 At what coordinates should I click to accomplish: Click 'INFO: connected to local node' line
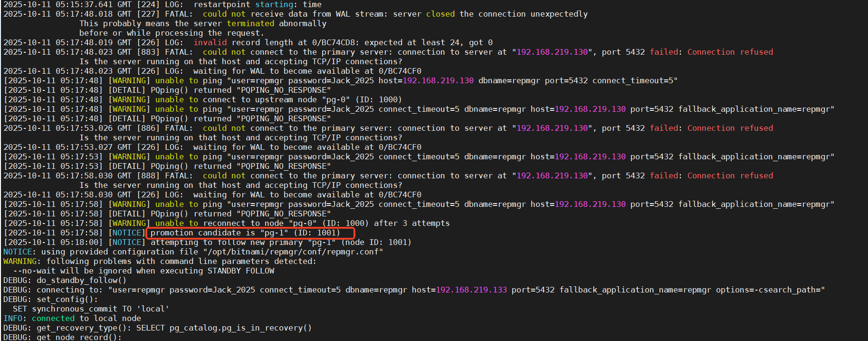(72, 318)
